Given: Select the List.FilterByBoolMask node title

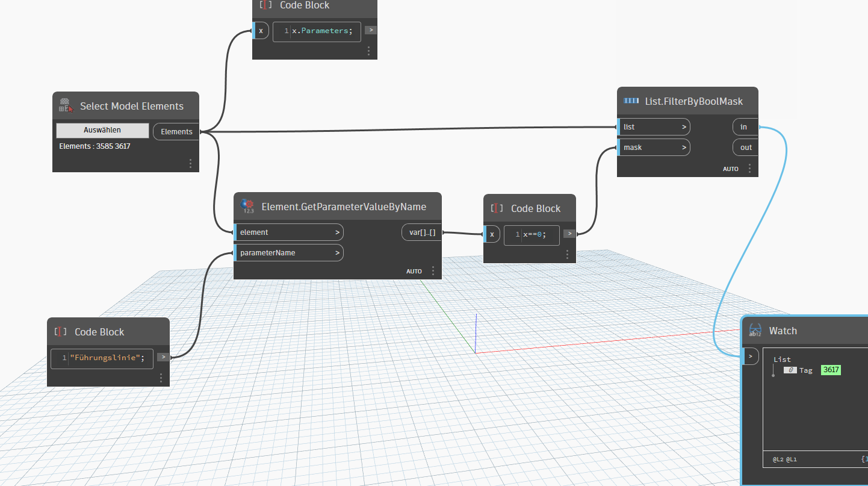Looking at the screenshot, I should tap(693, 101).
